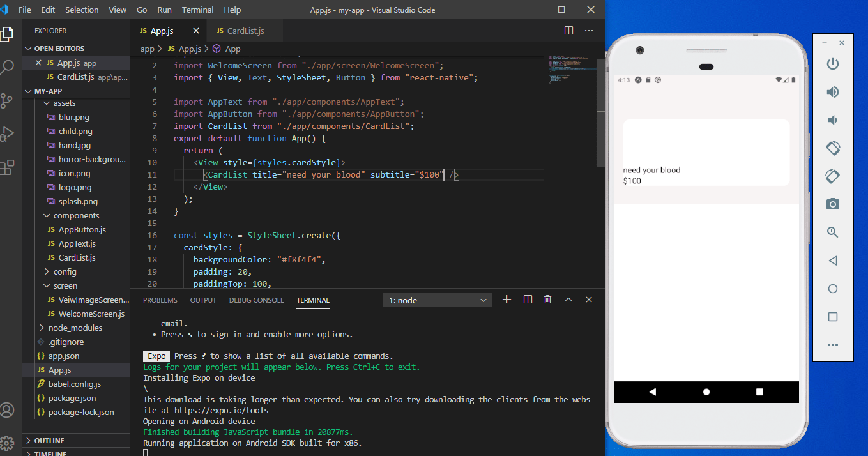Click the app folder breadcrumb
868x456 pixels.
click(x=148, y=49)
